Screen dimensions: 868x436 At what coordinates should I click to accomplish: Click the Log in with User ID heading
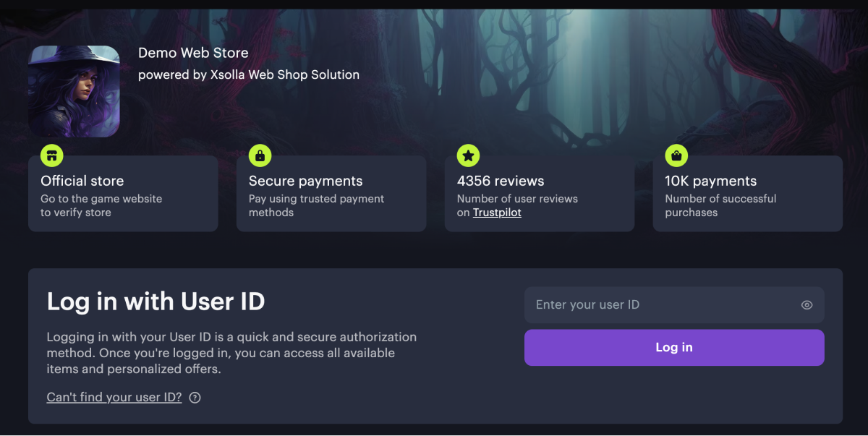[156, 302]
